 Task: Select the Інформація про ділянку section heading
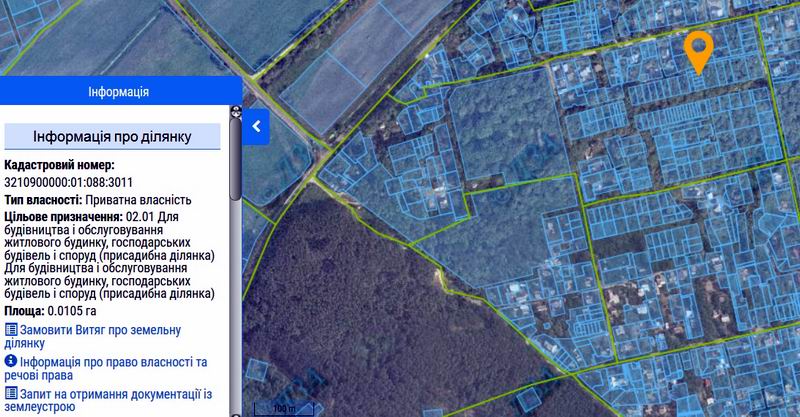(x=112, y=136)
